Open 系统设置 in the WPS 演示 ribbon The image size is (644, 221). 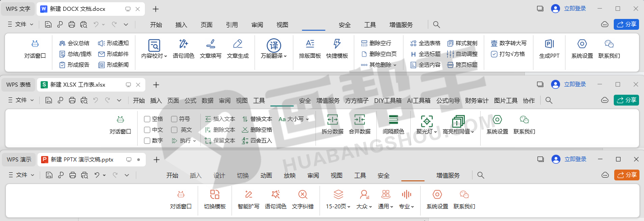tap(437, 200)
